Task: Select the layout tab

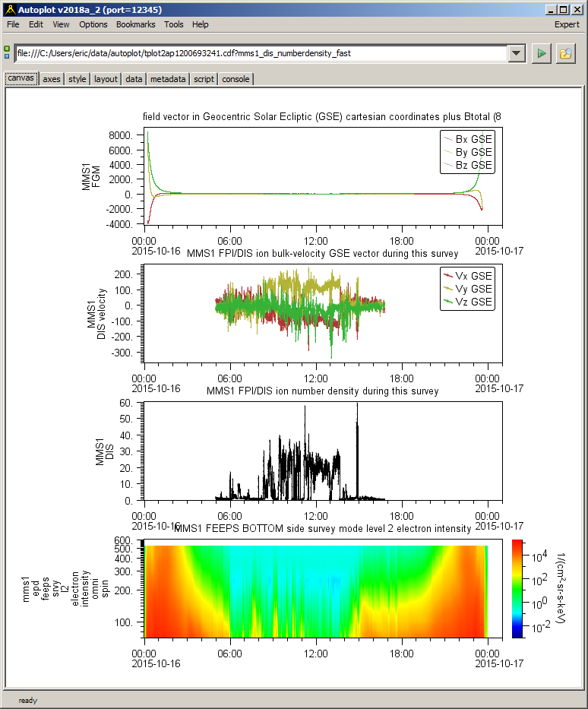Action: (x=106, y=79)
